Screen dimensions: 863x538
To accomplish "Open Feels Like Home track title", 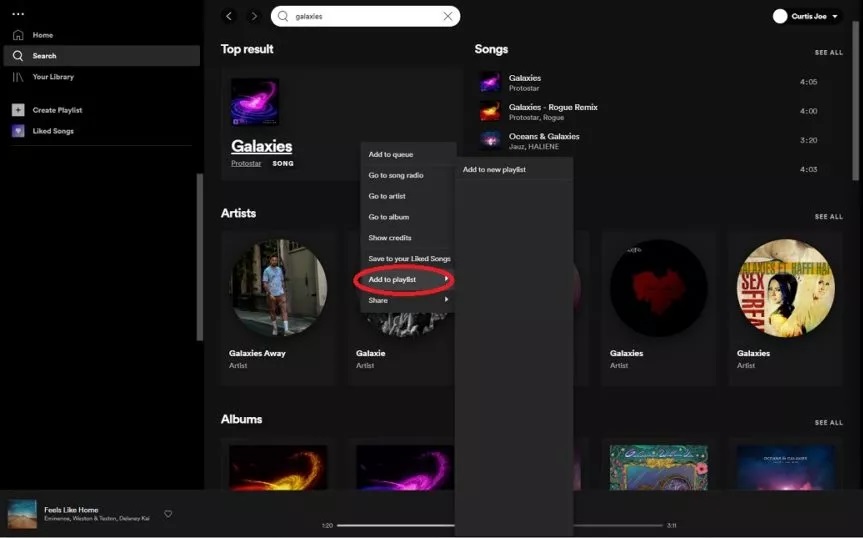I will point(71,510).
